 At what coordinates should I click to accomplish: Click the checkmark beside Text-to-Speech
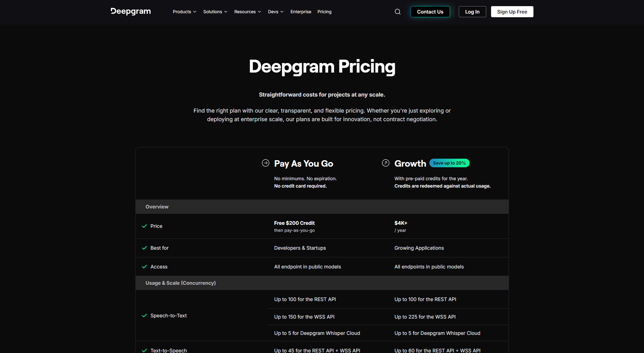click(x=144, y=350)
